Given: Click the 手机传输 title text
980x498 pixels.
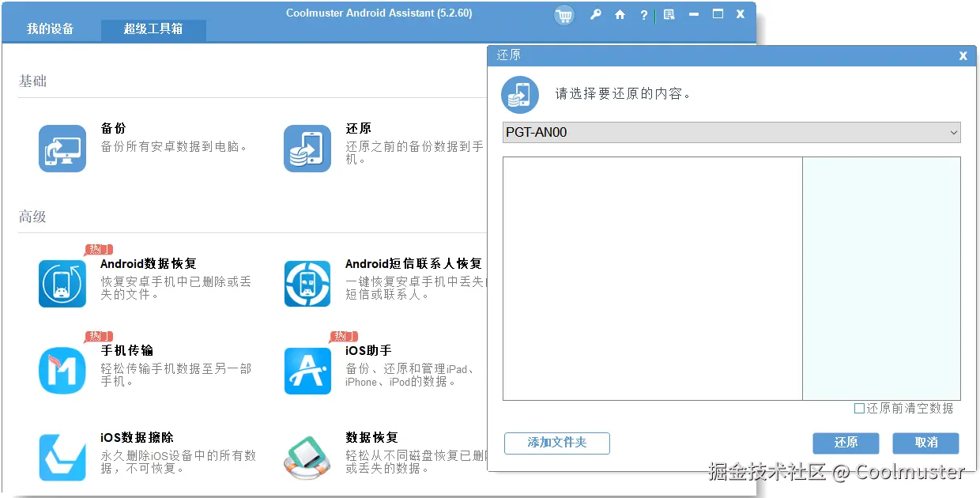Looking at the screenshot, I should [126, 350].
